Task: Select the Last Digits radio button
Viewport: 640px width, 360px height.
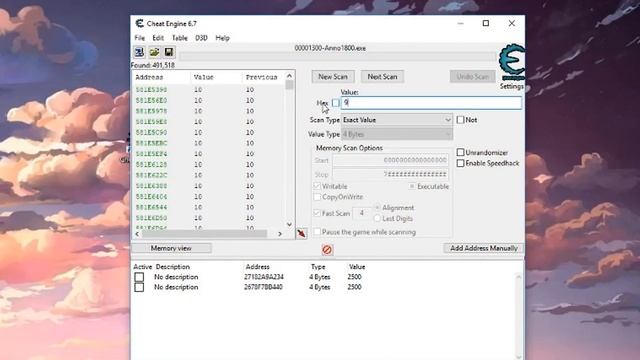Action: coord(377,218)
